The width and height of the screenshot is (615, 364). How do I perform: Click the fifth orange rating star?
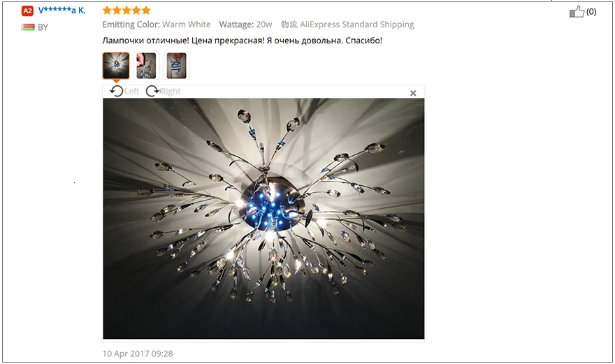146,10
